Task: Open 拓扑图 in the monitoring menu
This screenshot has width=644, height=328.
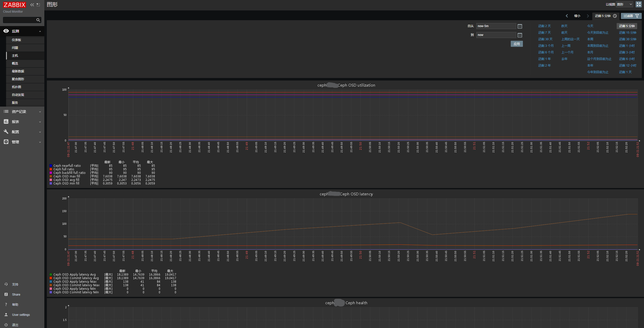Action: [25, 87]
